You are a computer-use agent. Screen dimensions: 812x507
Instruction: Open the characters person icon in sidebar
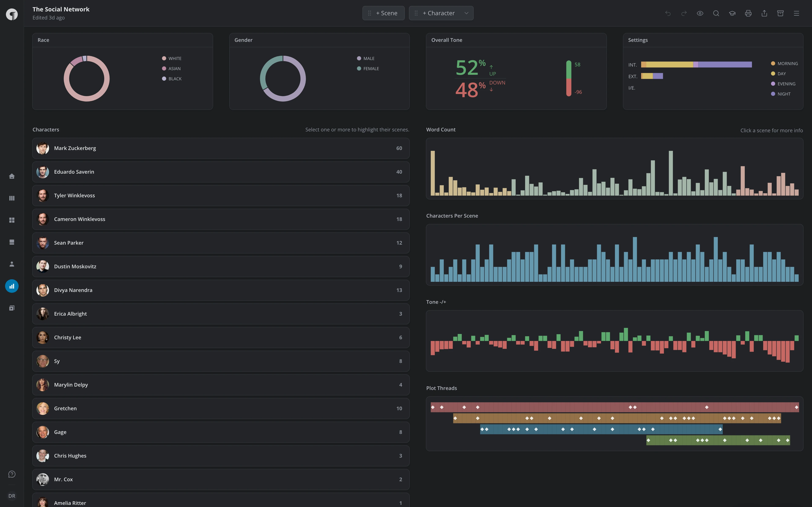pyautogui.click(x=12, y=264)
